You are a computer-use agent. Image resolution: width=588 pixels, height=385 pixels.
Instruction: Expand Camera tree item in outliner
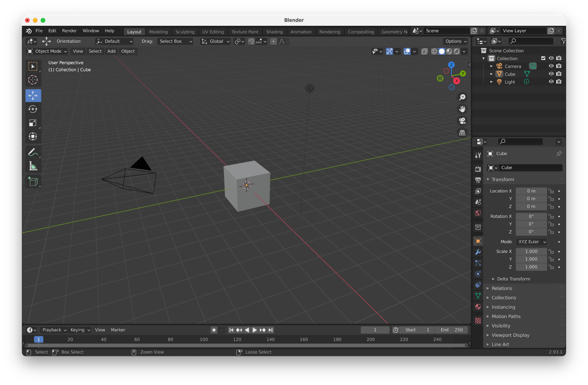point(491,66)
